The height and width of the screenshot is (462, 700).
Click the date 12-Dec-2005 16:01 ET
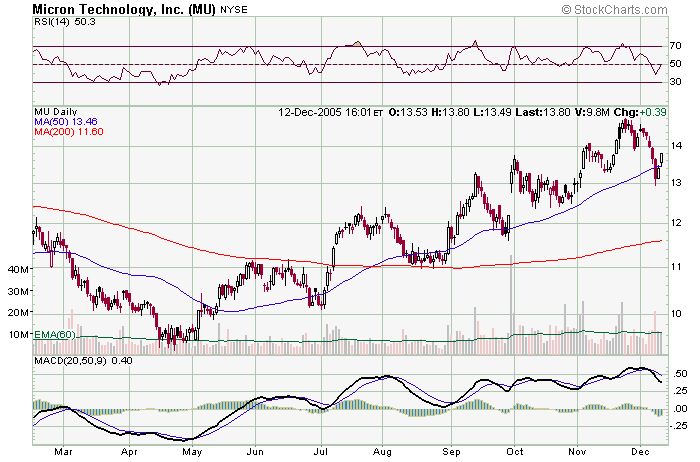(330, 112)
